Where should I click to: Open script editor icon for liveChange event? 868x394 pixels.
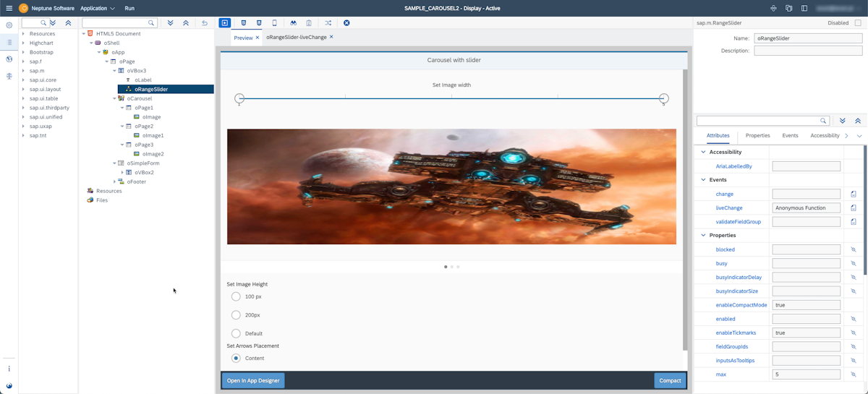[854, 208]
